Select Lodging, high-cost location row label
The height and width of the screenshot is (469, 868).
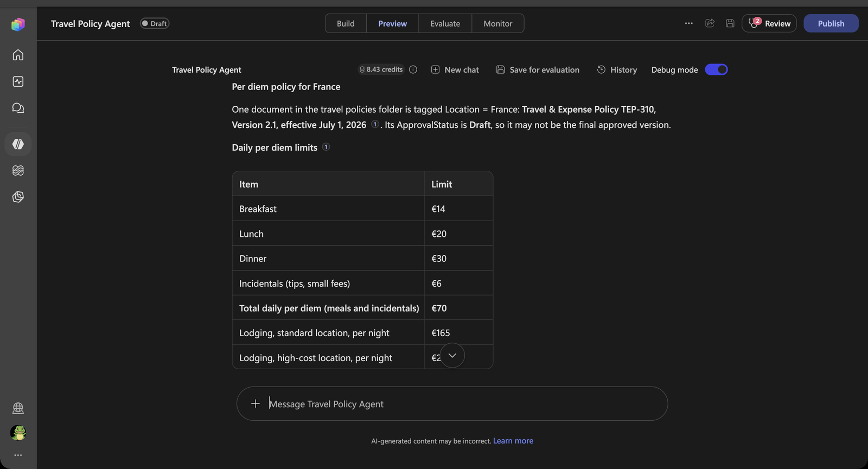click(x=316, y=358)
